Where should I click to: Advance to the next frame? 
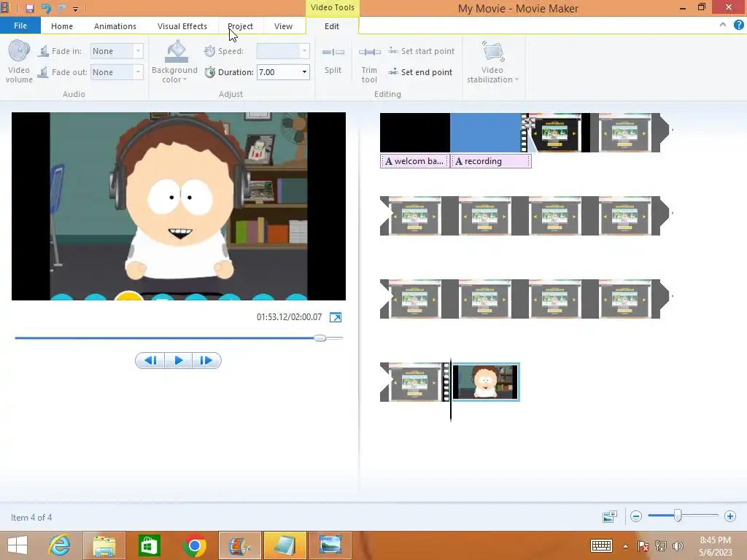click(206, 360)
